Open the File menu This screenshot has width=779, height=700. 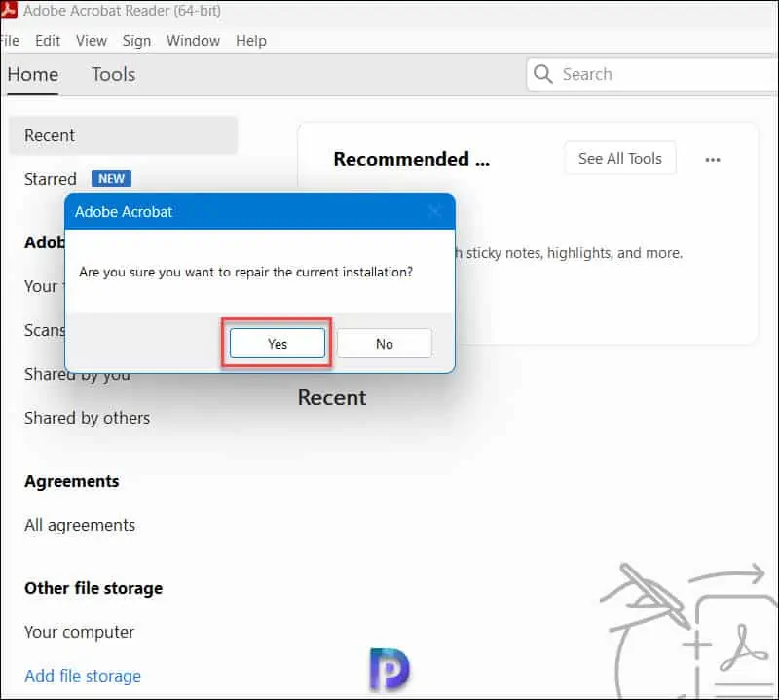(x=10, y=40)
